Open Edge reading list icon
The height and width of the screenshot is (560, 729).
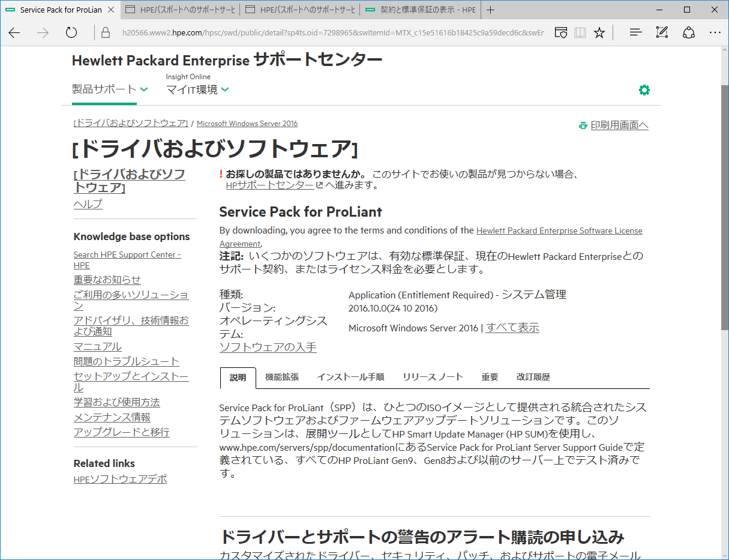[x=560, y=33]
